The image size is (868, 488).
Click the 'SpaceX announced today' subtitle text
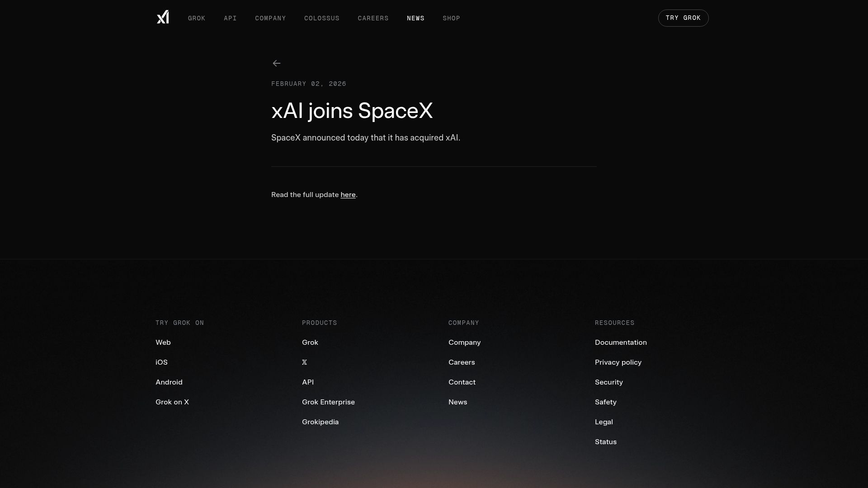point(366,138)
